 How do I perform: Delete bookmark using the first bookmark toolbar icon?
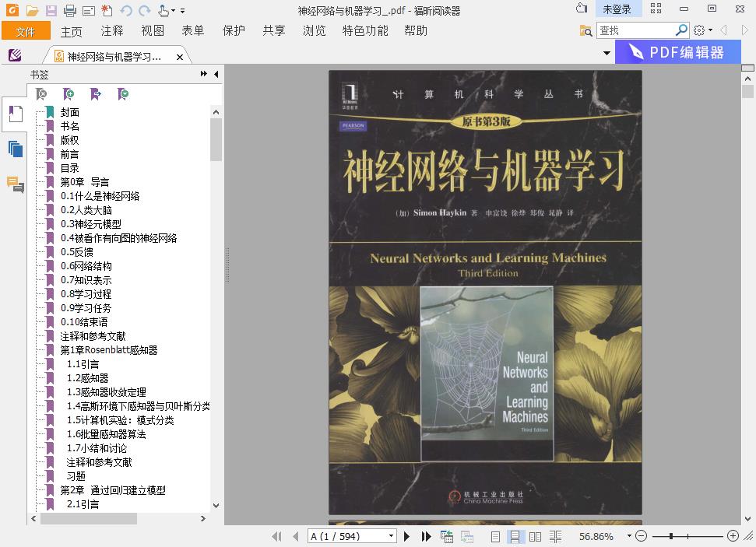[41, 94]
